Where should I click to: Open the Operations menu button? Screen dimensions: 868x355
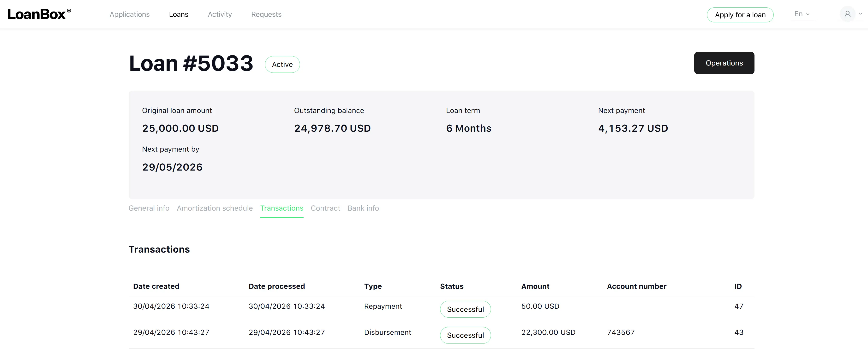[724, 63]
